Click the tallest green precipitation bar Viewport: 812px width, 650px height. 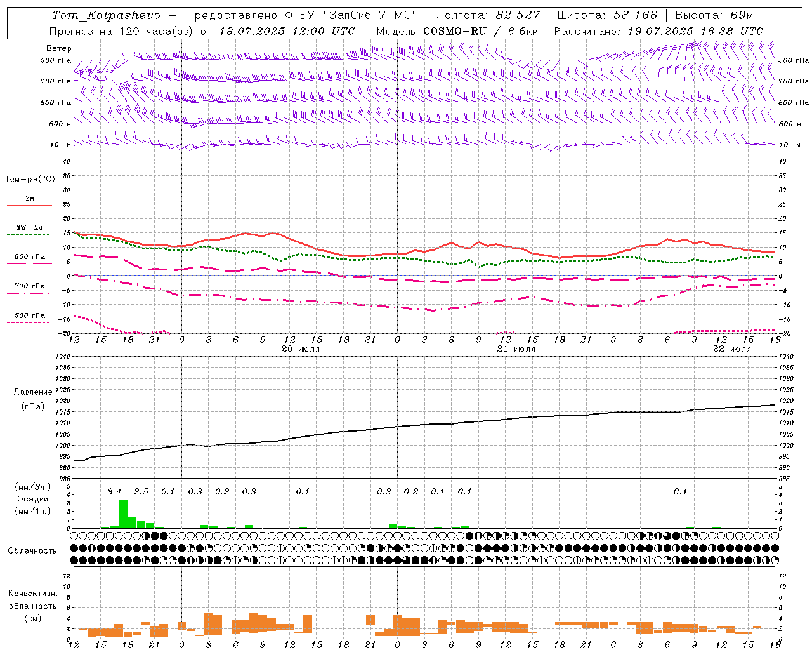(x=123, y=514)
